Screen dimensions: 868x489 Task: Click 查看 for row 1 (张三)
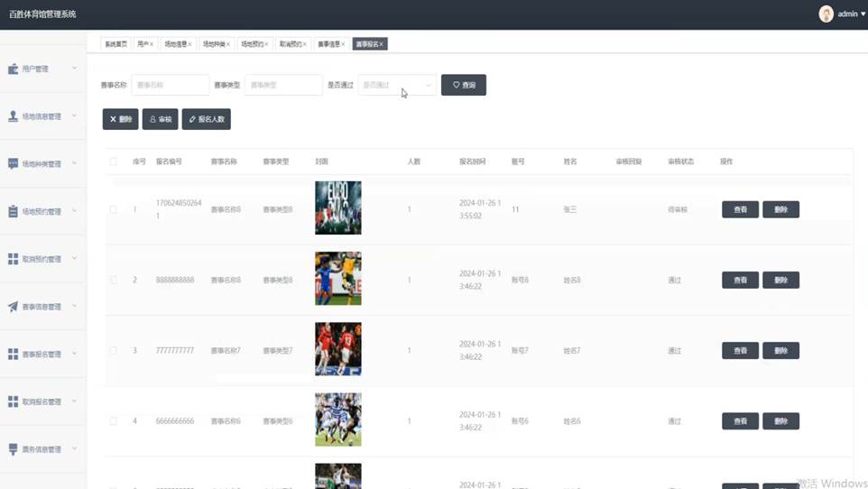coord(740,209)
